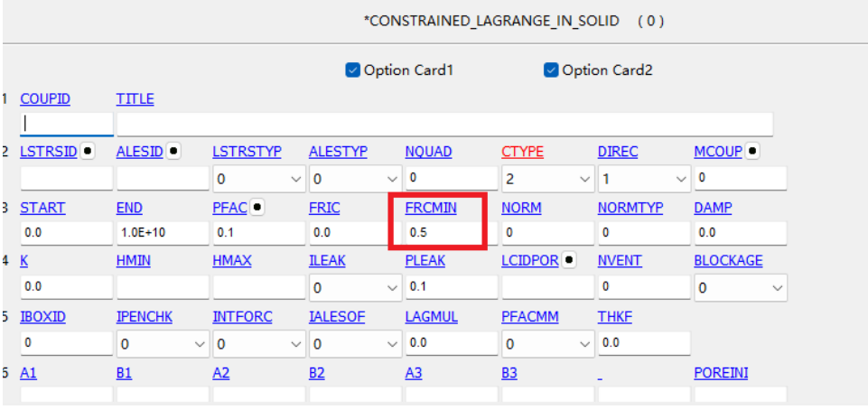This screenshot has height=410, width=868.
Task: Uncheck the Option Card1 checkbox
Action: point(352,70)
